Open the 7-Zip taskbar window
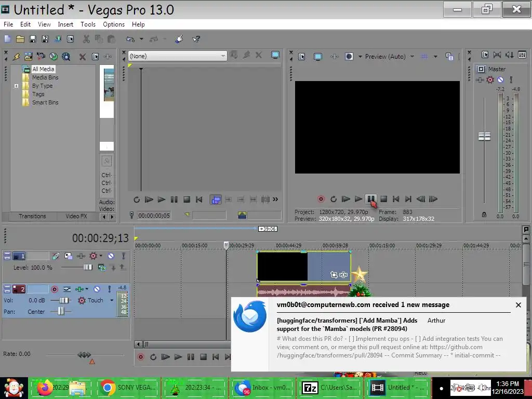532x399 pixels. (x=330, y=388)
